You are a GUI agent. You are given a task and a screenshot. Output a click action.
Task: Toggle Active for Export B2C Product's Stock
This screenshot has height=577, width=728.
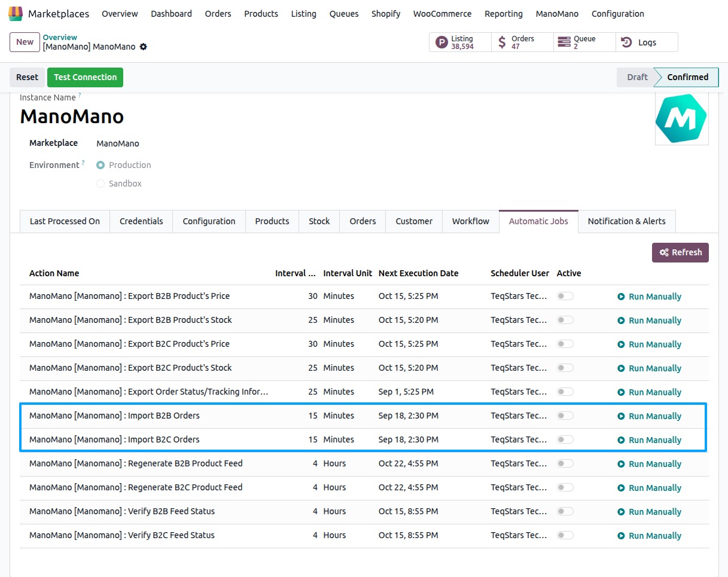[565, 368]
